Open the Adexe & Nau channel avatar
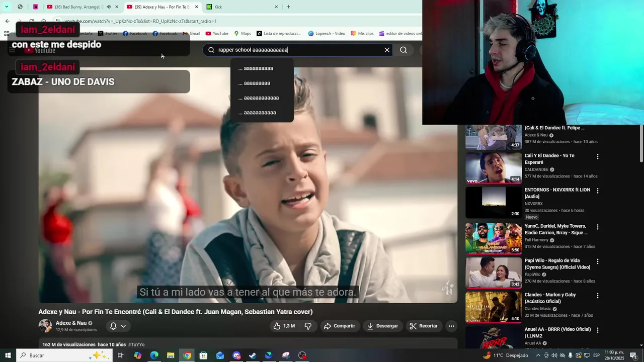The width and height of the screenshot is (644, 362). (x=45, y=326)
